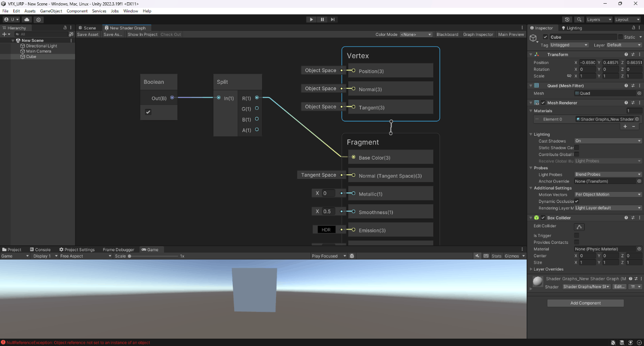Image resolution: width=644 pixels, height=346 pixels.
Task: Open the Layer Default dropdown
Action: click(x=624, y=45)
